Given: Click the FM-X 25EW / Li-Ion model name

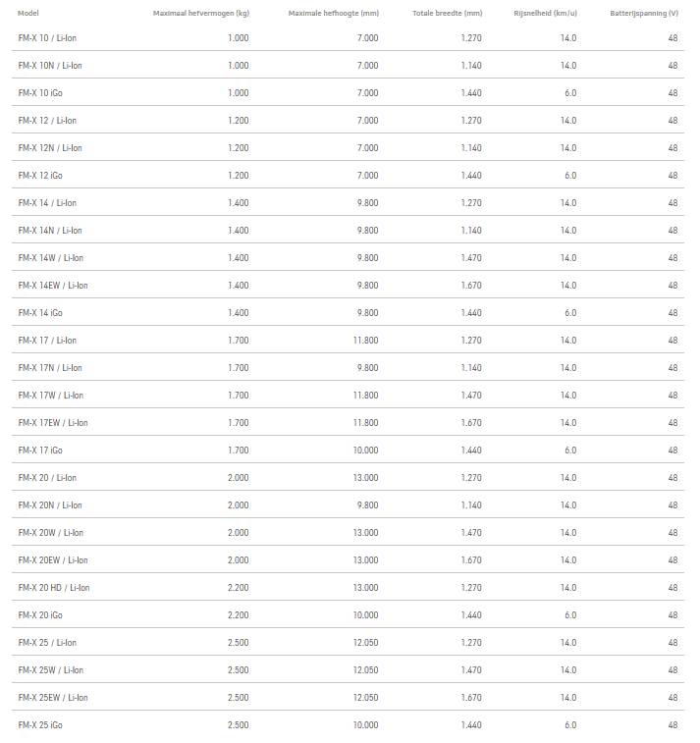Looking at the screenshot, I should [x=53, y=698].
